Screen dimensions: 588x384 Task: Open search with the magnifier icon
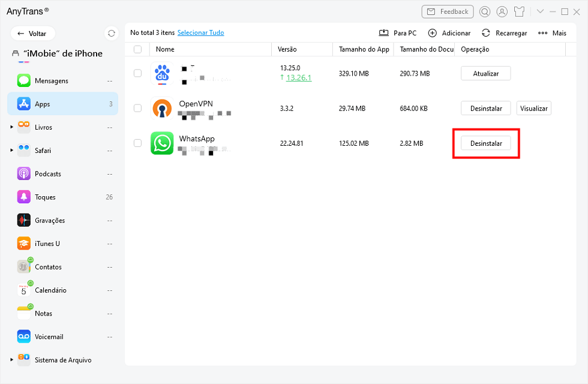click(x=485, y=11)
